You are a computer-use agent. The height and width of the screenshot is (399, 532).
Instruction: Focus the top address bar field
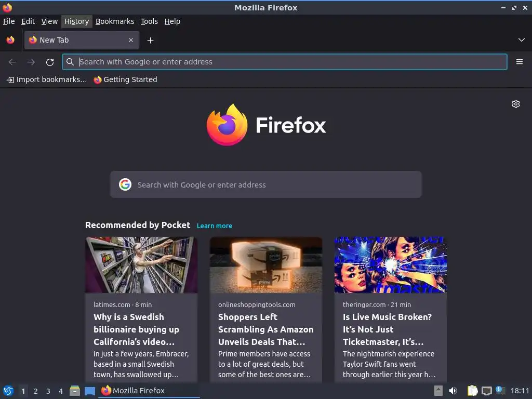(x=284, y=62)
